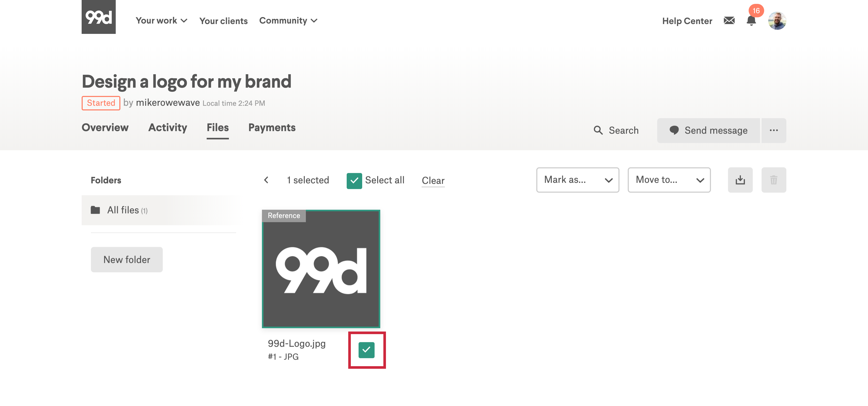Click the trash delete icon
The height and width of the screenshot is (406, 868).
point(774,180)
